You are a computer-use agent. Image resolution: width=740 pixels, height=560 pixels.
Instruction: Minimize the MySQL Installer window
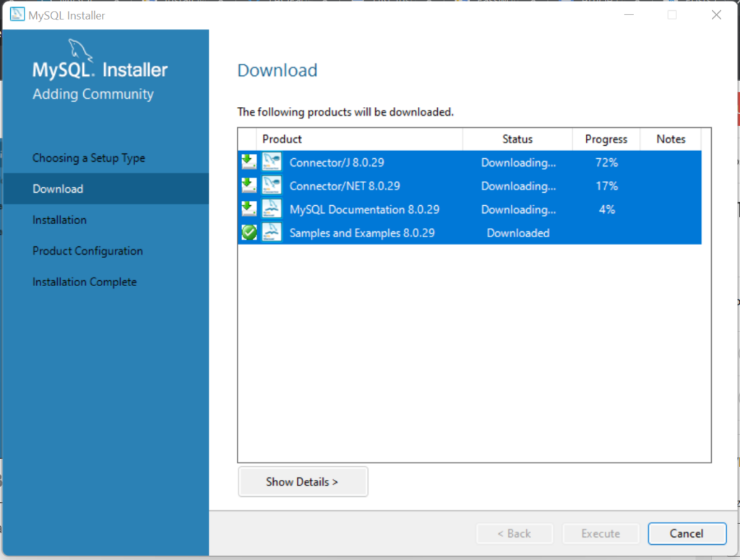pyautogui.click(x=629, y=14)
